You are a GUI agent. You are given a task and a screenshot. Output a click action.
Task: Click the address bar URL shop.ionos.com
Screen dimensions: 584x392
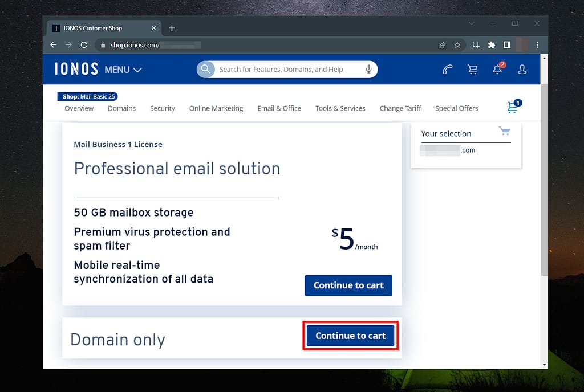(x=135, y=45)
